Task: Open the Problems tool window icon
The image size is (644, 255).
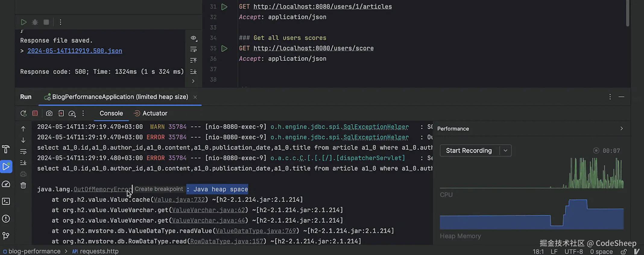Action: point(6,219)
